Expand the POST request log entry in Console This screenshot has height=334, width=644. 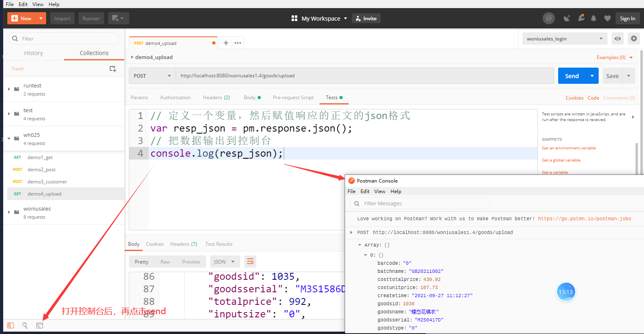(x=351, y=232)
